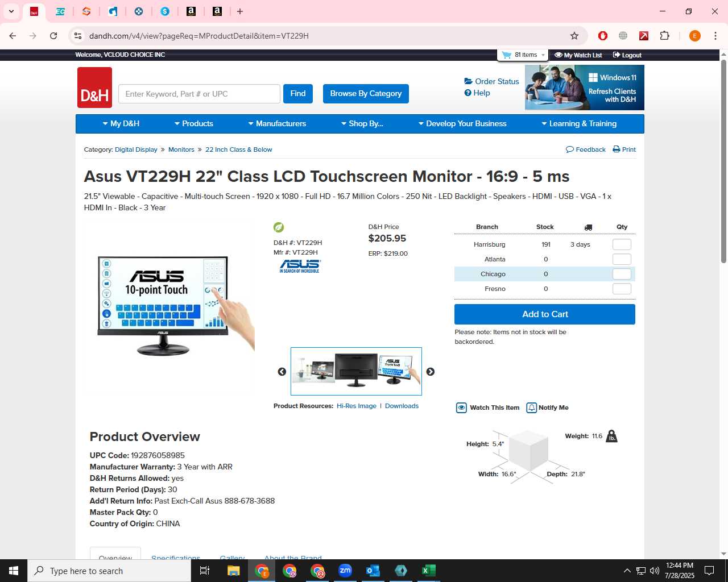
Task: Expand the My D&H menu
Action: click(x=121, y=123)
